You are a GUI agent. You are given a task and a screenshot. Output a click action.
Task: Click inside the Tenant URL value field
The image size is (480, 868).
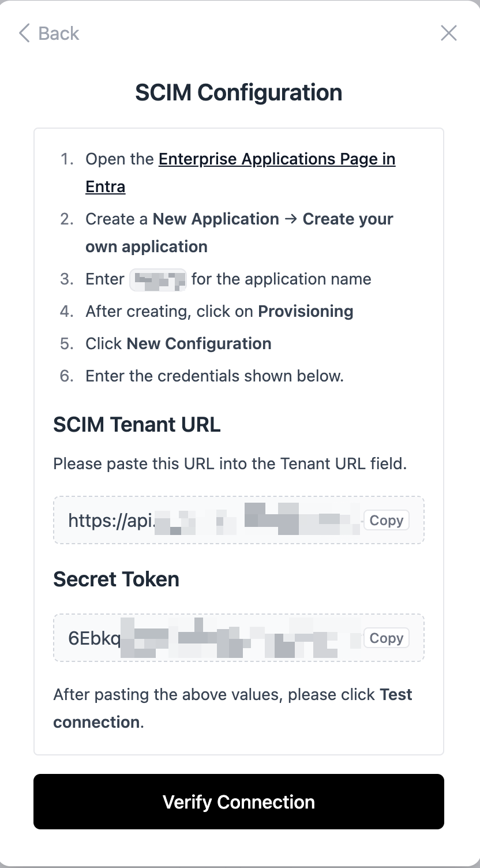pos(213,521)
